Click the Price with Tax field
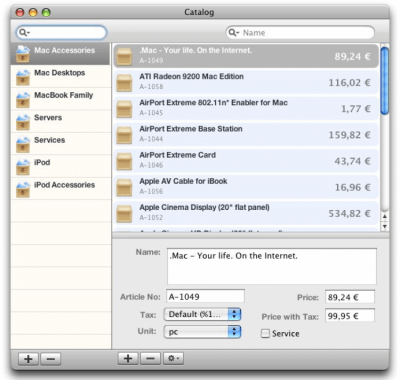Image resolution: width=400 pixels, height=380 pixels. pos(350,316)
